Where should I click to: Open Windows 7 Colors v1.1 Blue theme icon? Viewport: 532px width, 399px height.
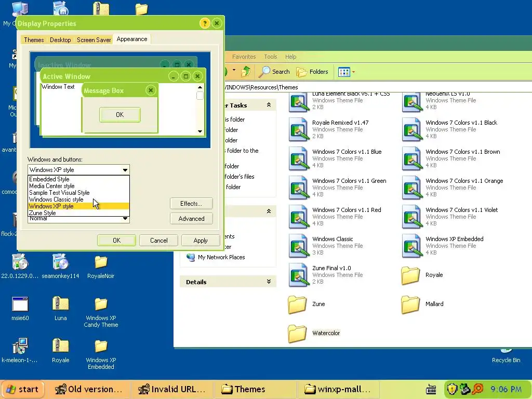(299, 158)
